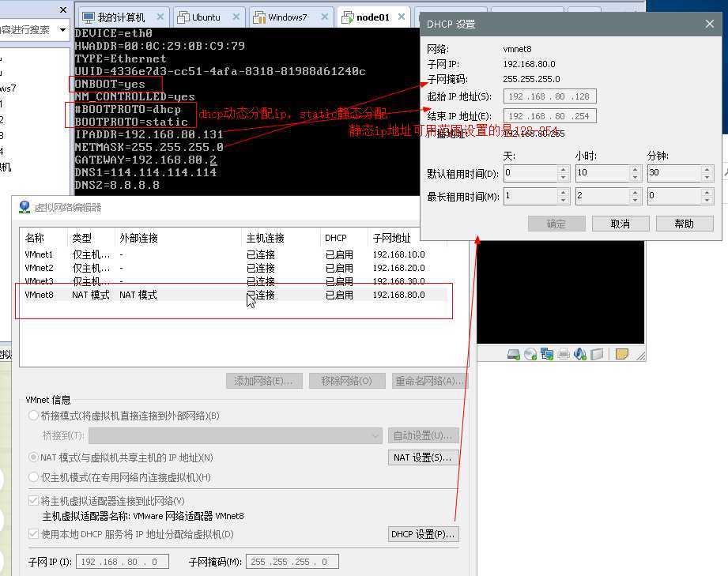Toggle 将主机虚拟适配器连接到此网络 checkbox
The image size is (728, 576).
(x=33, y=500)
